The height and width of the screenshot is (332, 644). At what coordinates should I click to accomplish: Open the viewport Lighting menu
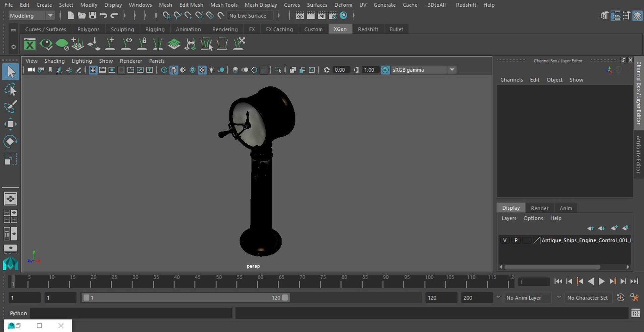(82, 61)
